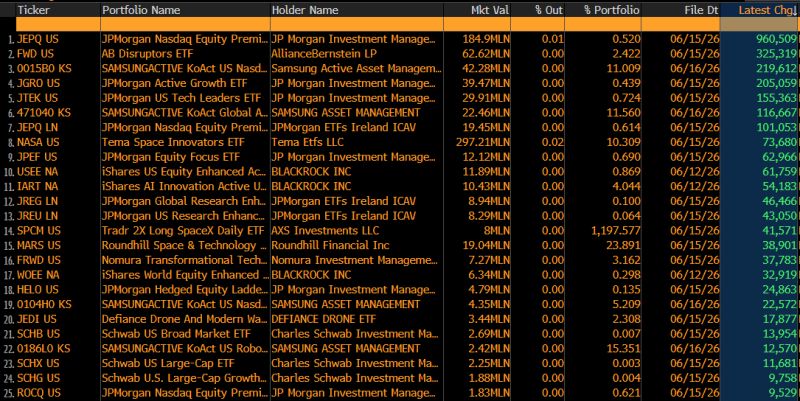Open JPMorgan Equity Focus ETF portfolio
This screenshot has height=401, width=800.
(170, 157)
